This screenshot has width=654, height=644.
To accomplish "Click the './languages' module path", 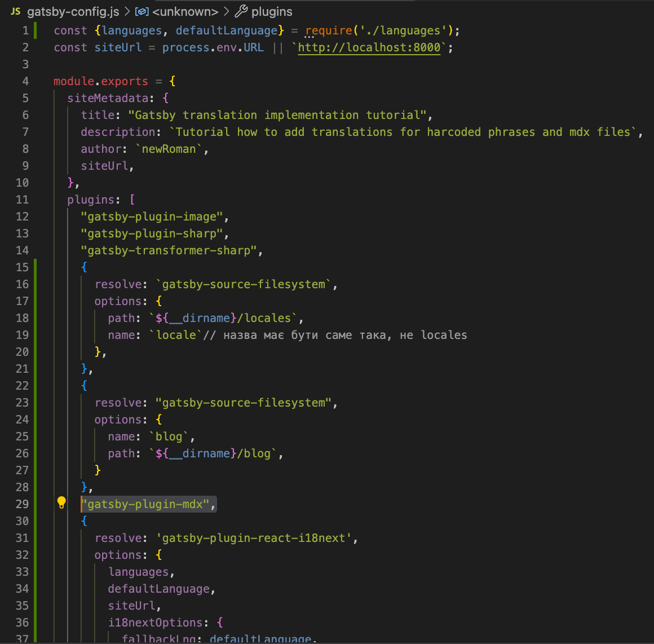I will pyautogui.click(x=403, y=30).
